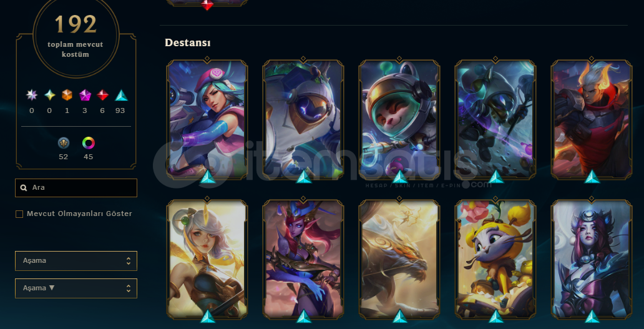This screenshot has height=329, width=644.
Task: Open the yellow bee Yuumi skin card
Action: tap(495, 260)
